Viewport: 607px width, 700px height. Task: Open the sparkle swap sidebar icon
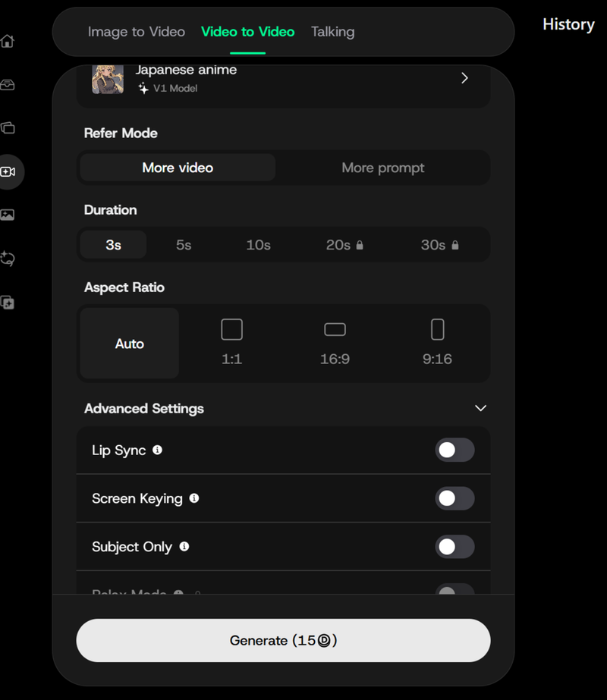point(7,259)
